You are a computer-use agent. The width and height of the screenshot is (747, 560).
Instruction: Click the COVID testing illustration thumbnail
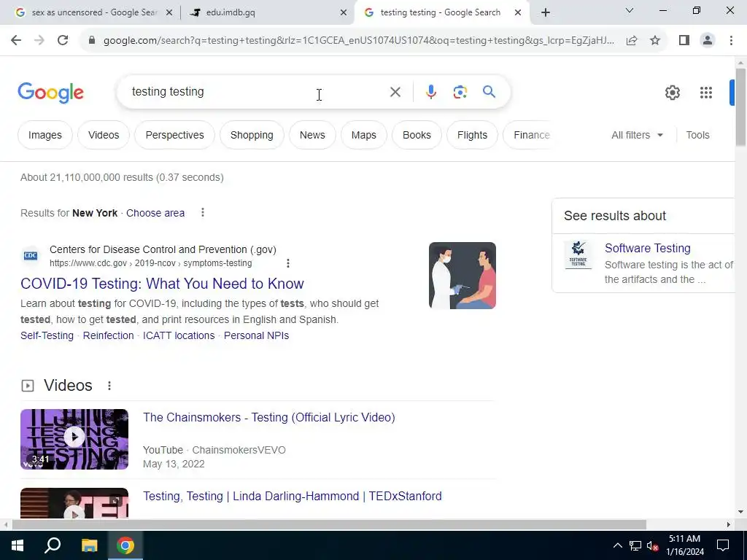pos(462,276)
